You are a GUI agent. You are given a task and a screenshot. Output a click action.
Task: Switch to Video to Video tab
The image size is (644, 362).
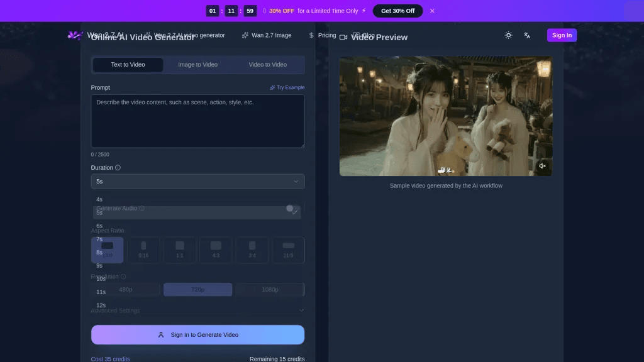point(268,65)
